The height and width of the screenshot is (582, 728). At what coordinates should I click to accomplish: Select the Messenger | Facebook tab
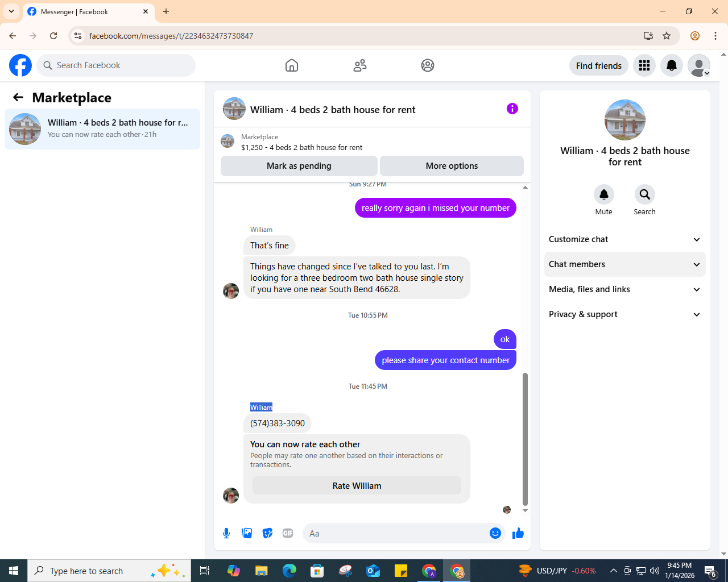coord(88,11)
